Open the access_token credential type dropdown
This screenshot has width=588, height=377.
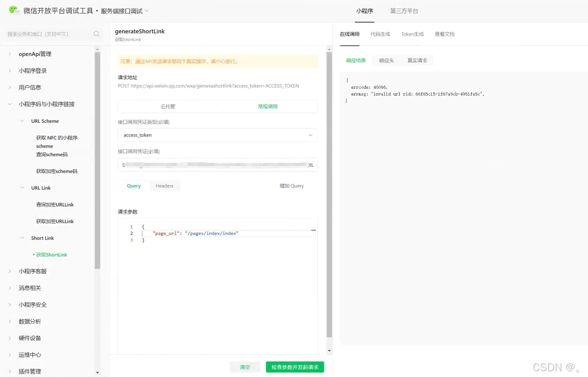tap(218, 135)
